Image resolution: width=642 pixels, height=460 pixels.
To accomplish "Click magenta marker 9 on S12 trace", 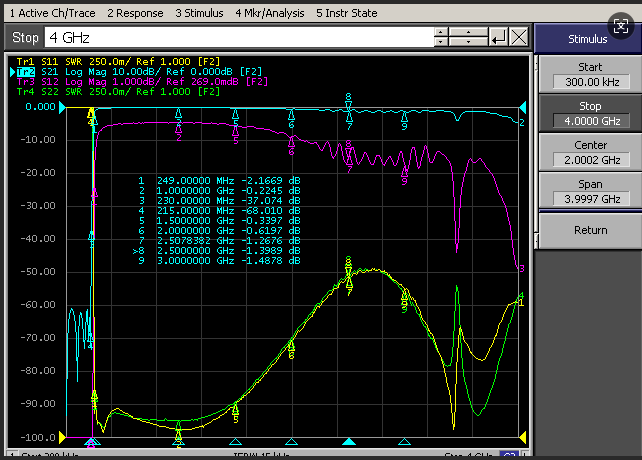I will point(404,175).
